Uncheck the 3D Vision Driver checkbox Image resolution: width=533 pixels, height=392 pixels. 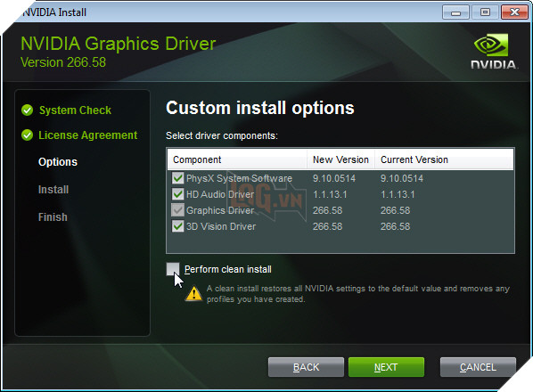point(177,226)
